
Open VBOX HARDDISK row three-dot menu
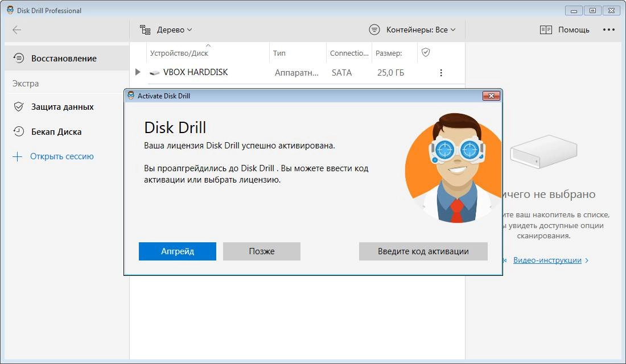(440, 73)
